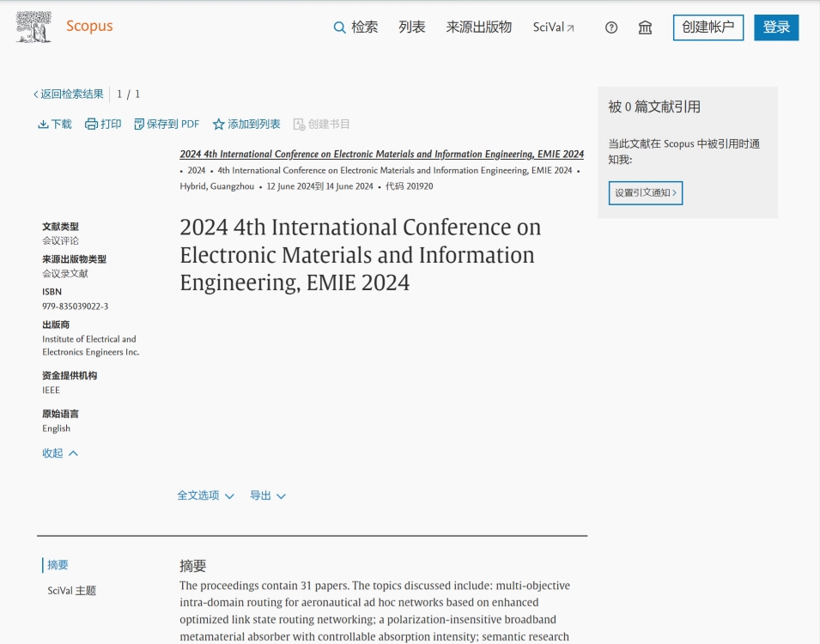Click the 设置引文通知 button

tap(645, 193)
